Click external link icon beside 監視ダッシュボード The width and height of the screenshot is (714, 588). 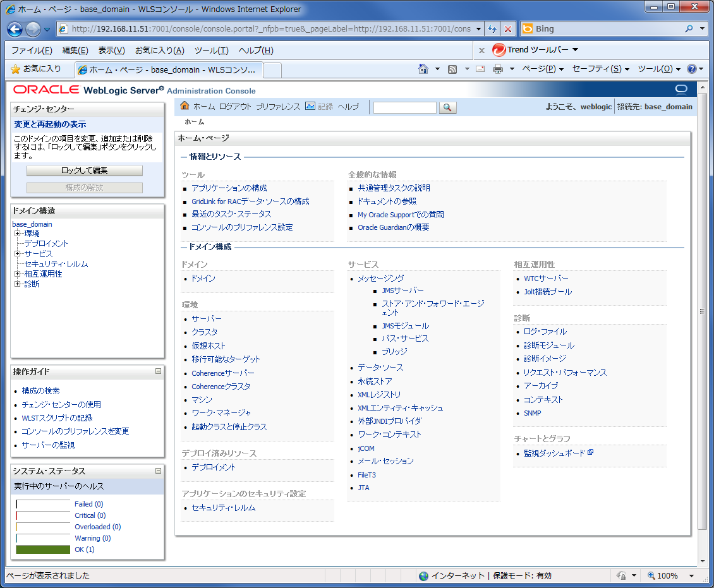(591, 452)
